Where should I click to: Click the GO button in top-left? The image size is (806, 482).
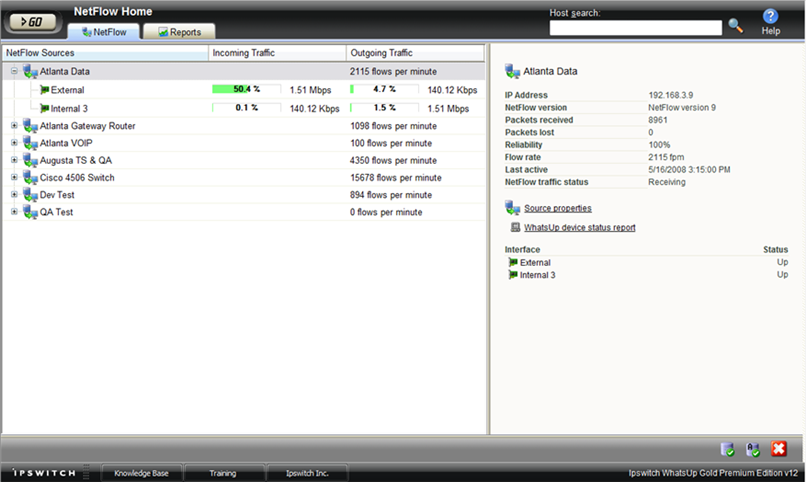tap(34, 21)
